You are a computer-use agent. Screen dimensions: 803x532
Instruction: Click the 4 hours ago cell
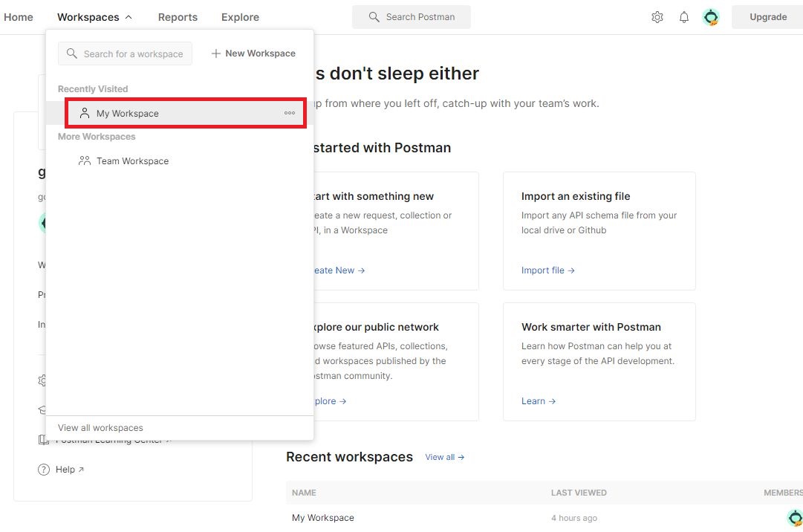[x=574, y=518]
